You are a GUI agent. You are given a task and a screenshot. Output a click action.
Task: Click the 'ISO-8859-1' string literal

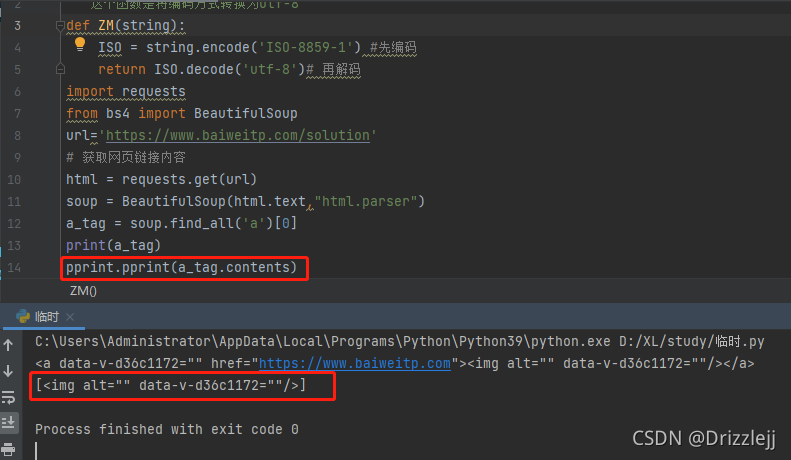(x=306, y=47)
